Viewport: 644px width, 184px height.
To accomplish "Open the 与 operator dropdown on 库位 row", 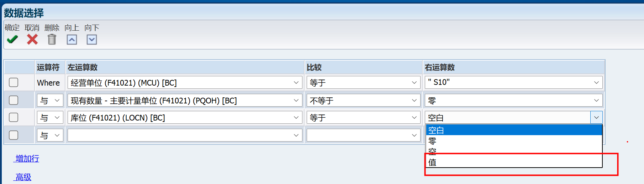I will [50, 117].
